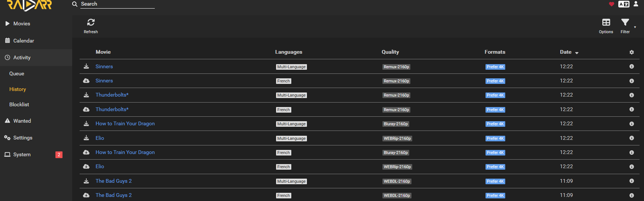Show details info for Sinners Multi-Language row

pos(631,66)
